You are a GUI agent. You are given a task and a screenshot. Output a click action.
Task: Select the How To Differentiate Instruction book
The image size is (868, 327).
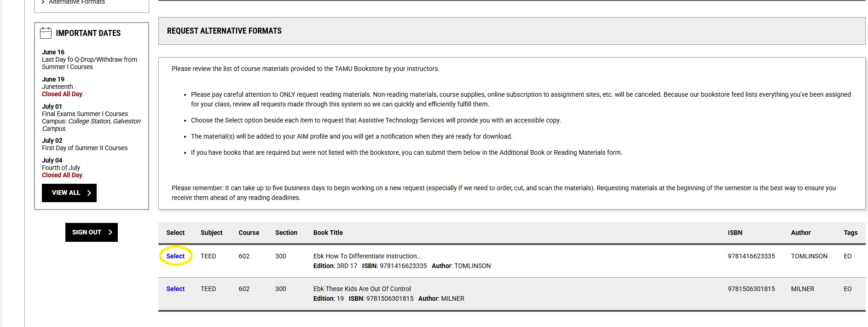(175, 256)
